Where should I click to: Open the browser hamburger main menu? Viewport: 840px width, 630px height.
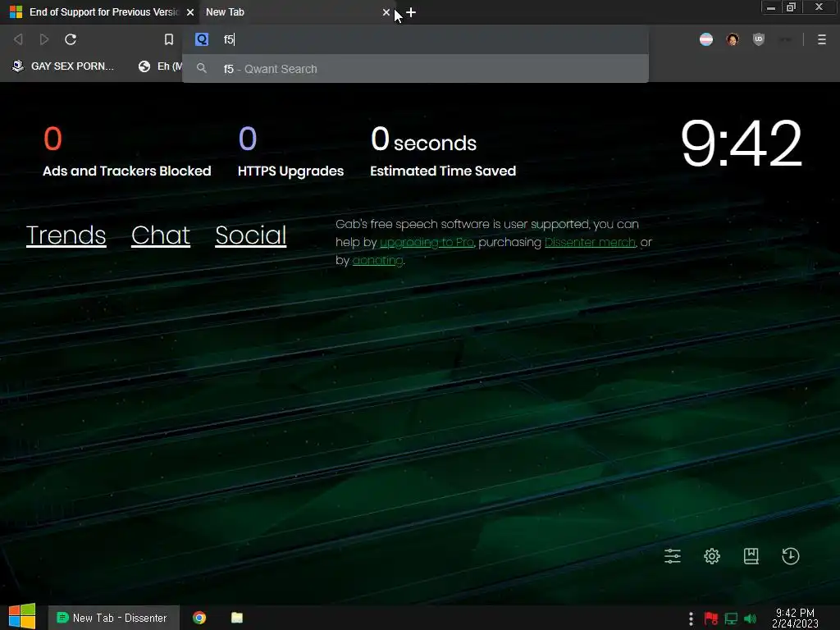[822, 39]
